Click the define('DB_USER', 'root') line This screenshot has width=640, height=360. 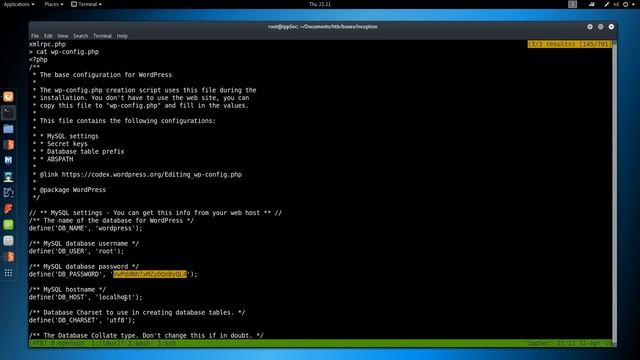click(76, 251)
